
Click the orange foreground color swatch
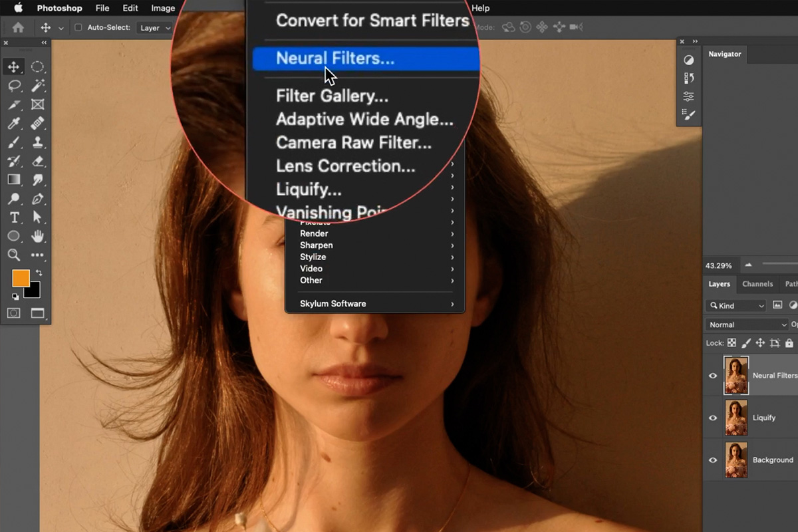tap(19, 277)
